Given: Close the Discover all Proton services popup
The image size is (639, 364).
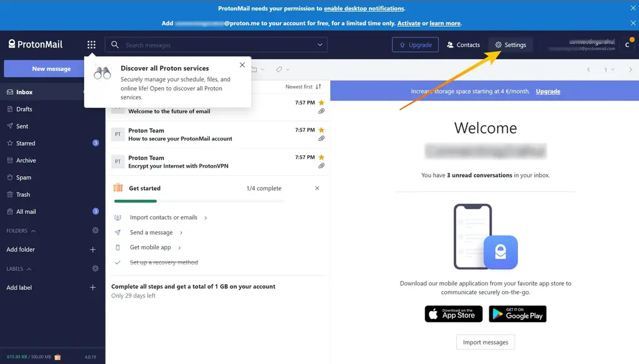Looking at the screenshot, I should click(x=242, y=65).
